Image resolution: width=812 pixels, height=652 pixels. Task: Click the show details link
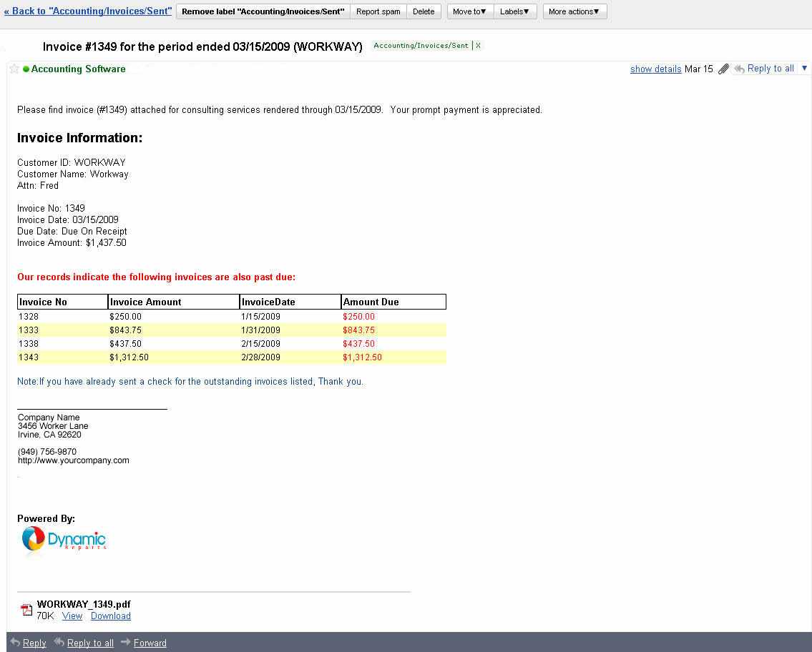pos(655,69)
